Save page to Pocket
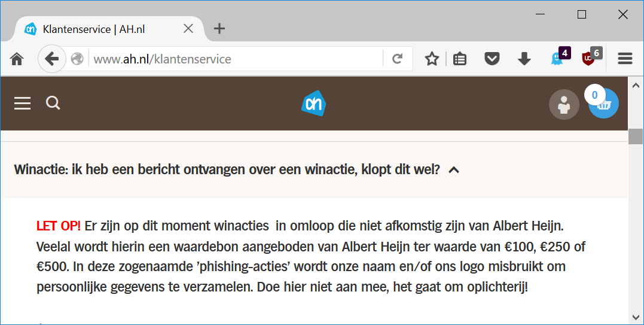The width and height of the screenshot is (644, 325). [492, 59]
